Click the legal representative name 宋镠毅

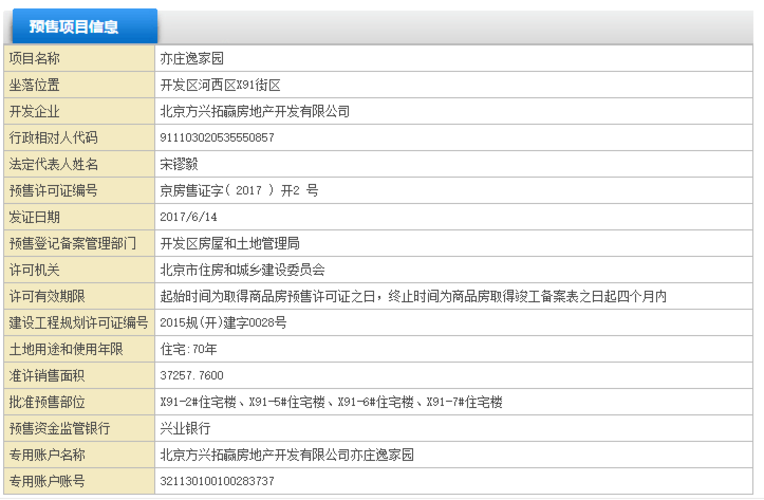[x=179, y=164]
